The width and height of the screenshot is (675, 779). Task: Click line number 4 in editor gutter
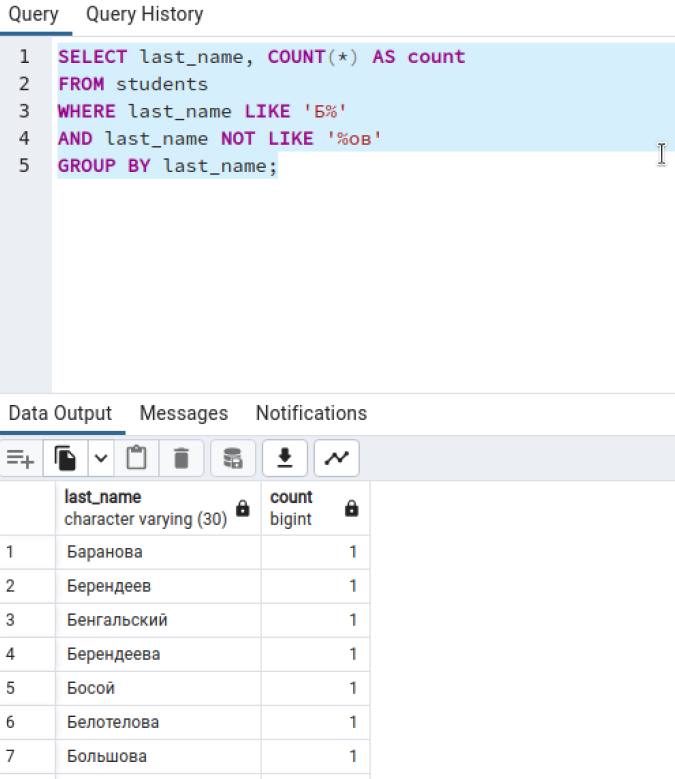(24, 138)
